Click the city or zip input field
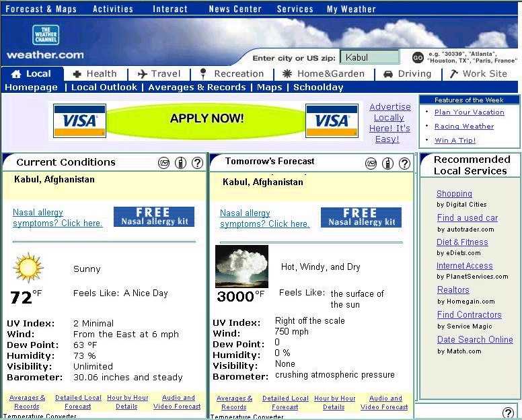 pyautogui.click(x=369, y=58)
